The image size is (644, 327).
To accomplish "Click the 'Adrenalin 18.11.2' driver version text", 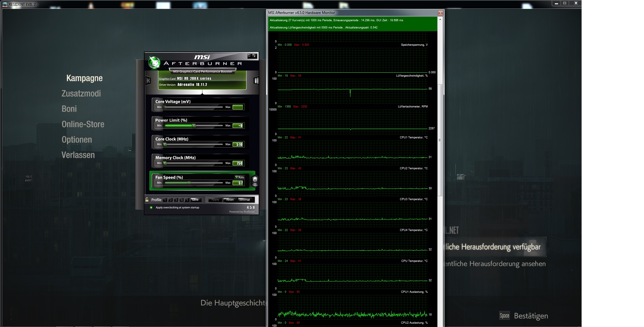I will click(x=192, y=85).
